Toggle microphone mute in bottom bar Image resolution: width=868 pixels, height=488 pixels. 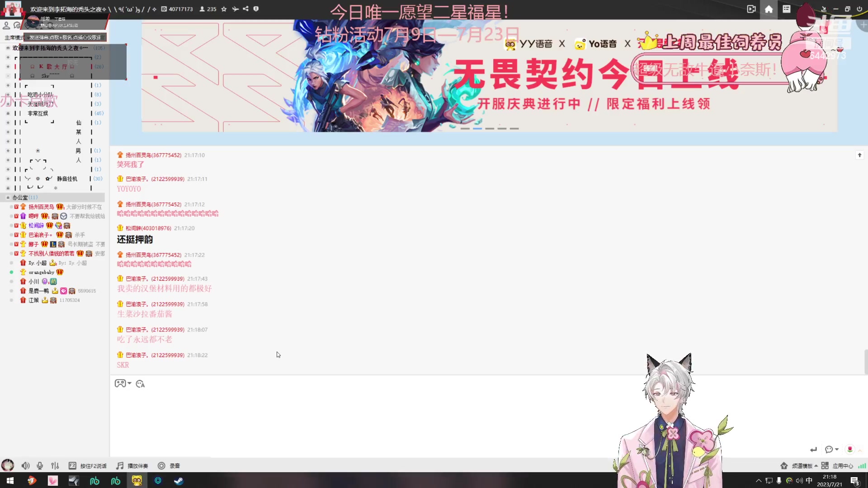[x=40, y=466]
